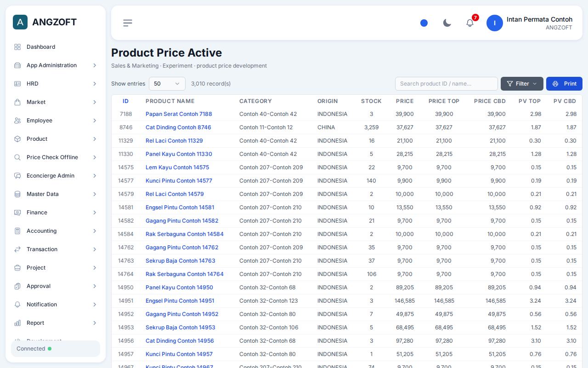The image size is (588, 368).
Task: Sort by the STOCK column header
Action: click(371, 101)
